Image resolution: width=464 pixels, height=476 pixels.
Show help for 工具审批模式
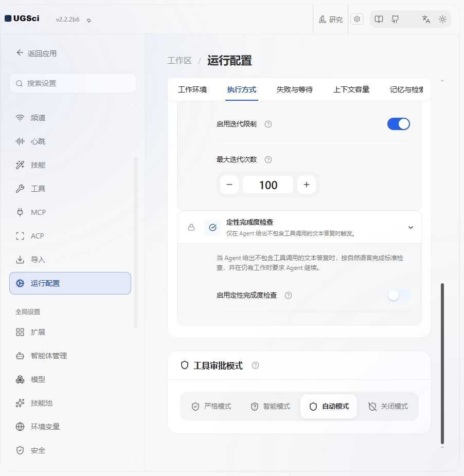tap(255, 365)
